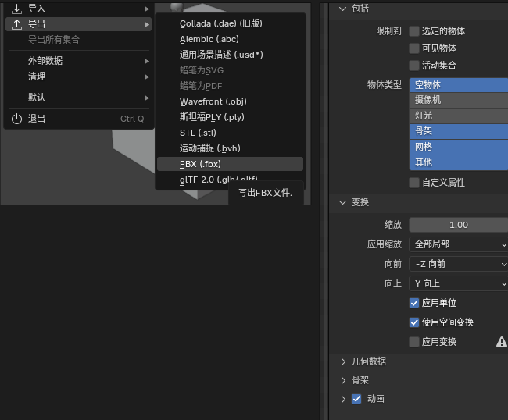Click the export (导出) upload icon
Image resolution: width=508 pixels, height=420 pixels.
pos(16,24)
